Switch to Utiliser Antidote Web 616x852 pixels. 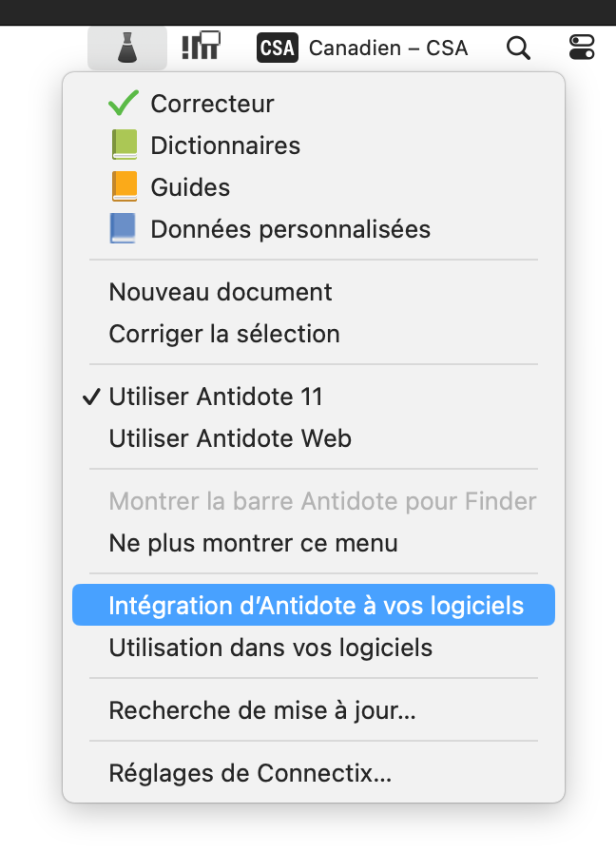tap(230, 438)
